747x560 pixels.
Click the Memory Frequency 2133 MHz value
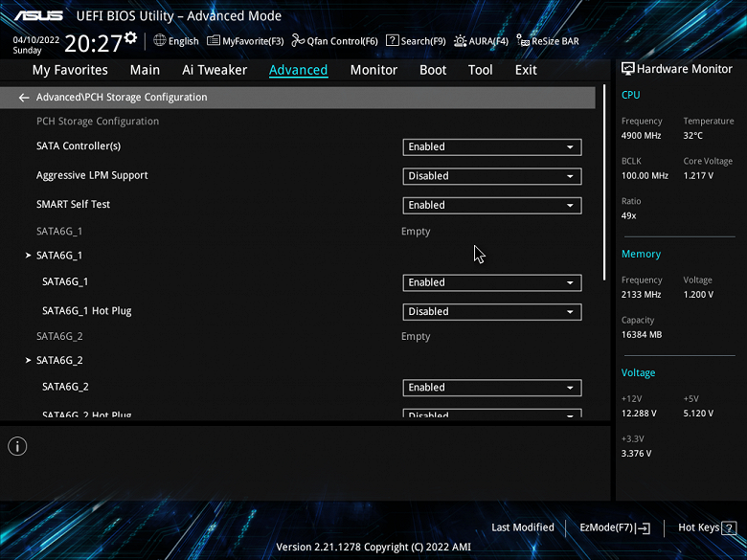(642, 295)
